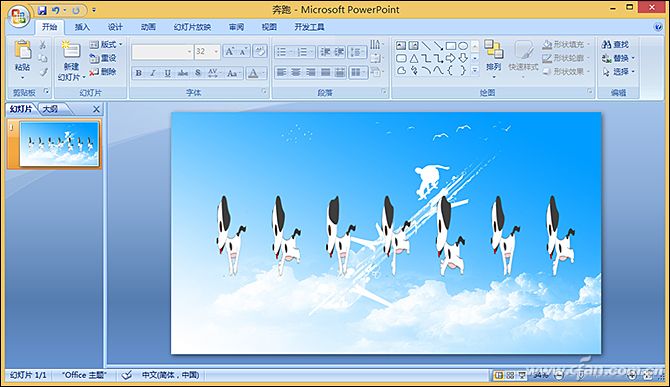Close the slides pane with X
The image size is (670, 387).
96,109
